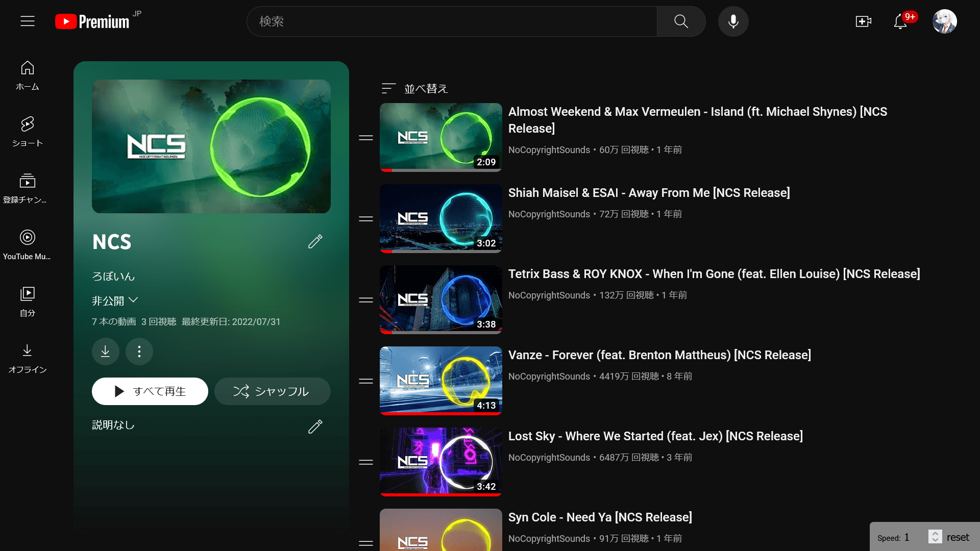Open オフライン downloads in sidebar
The height and width of the screenshot is (551, 980).
point(28,358)
